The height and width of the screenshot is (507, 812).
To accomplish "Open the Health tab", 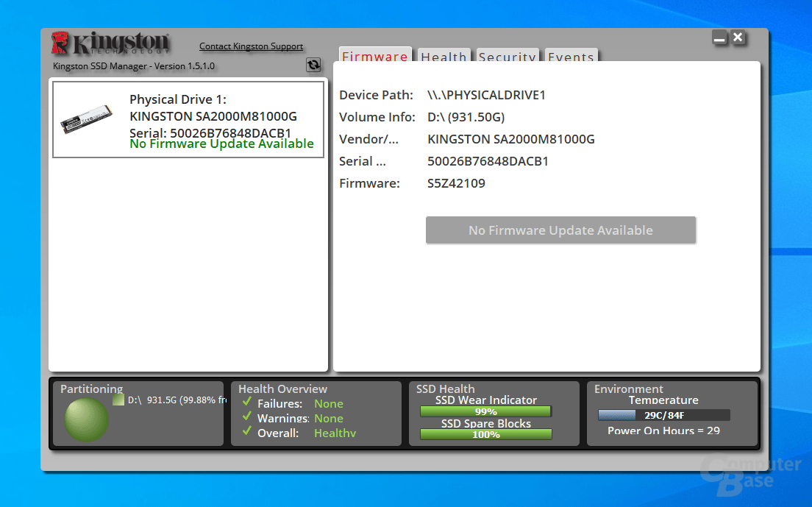I will coord(444,55).
